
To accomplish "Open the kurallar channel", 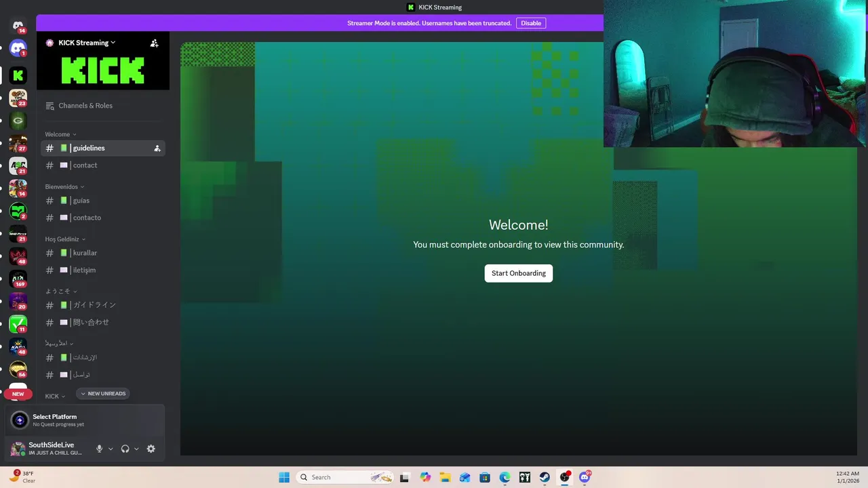I will click(102, 253).
